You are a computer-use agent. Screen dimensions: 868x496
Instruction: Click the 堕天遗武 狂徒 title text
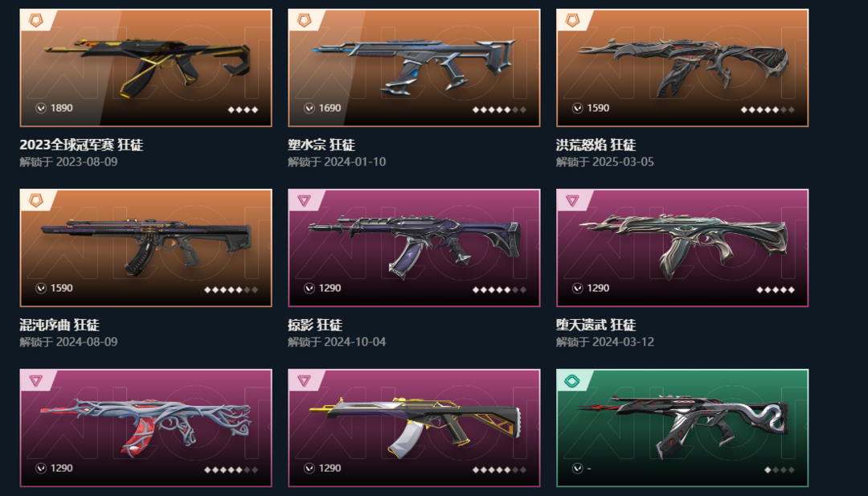[596, 325]
